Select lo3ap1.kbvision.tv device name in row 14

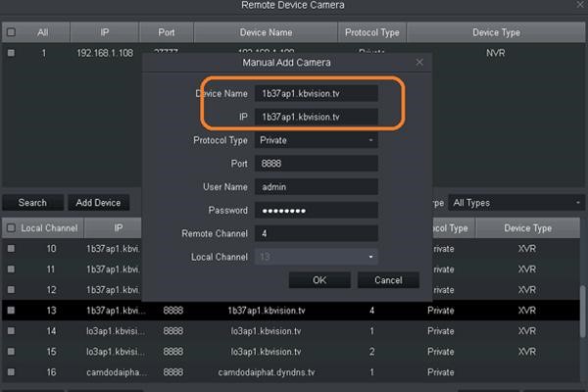point(266,331)
